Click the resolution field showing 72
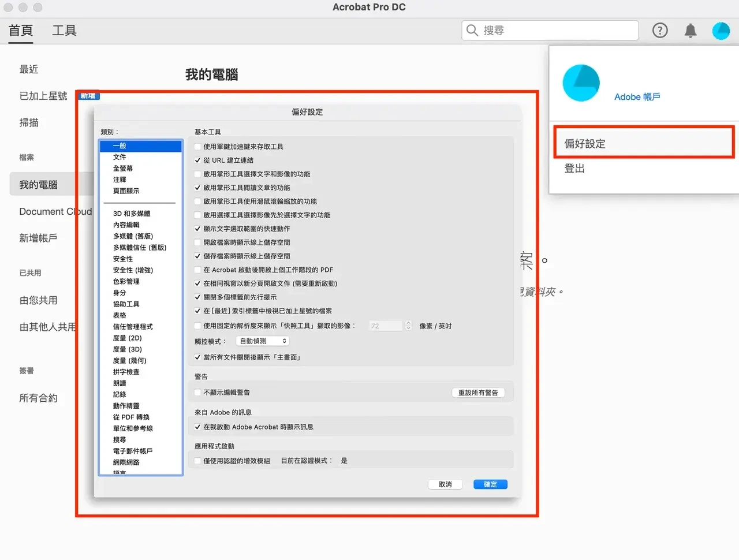The image size is (739, 560). [x=386, y=326]
